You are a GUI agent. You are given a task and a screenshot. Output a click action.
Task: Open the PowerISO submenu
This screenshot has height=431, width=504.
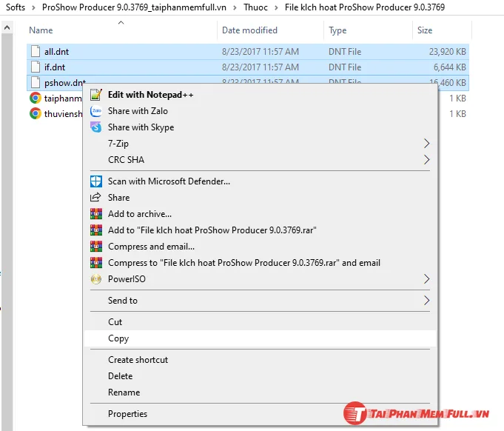tap(260, 279)
